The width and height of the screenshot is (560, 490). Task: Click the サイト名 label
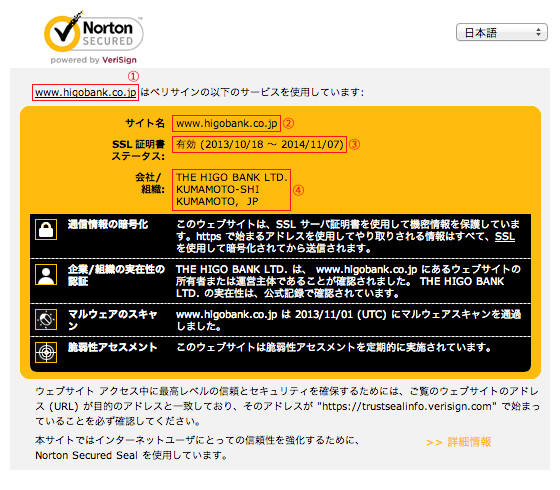[x=145, y=124]
